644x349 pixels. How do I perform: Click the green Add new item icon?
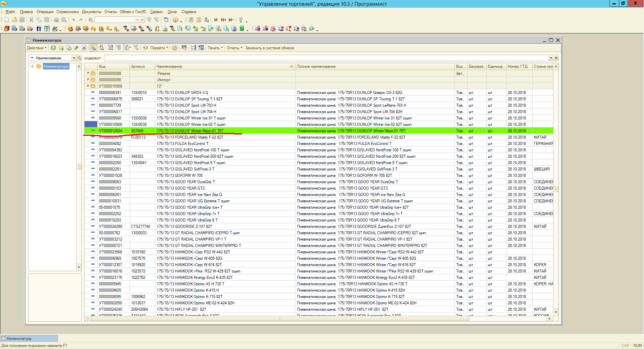(53, 48)
